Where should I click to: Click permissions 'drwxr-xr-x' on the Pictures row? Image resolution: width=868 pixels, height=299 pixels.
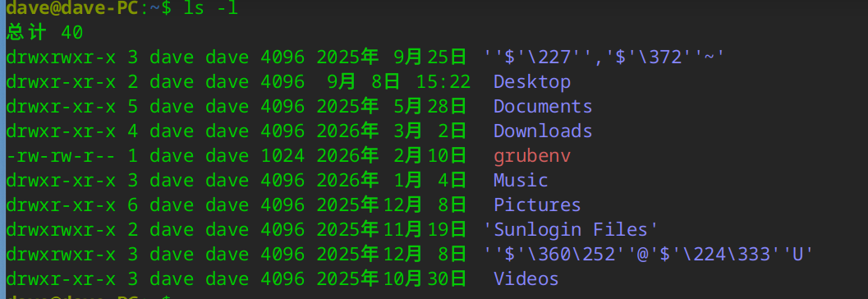[x=62, y=205]
